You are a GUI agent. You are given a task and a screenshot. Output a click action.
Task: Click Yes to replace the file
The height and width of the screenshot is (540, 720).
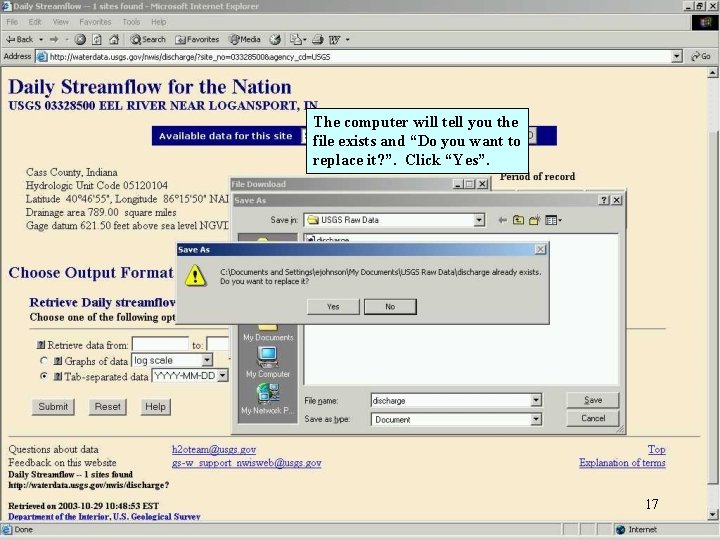click(333, 306)
